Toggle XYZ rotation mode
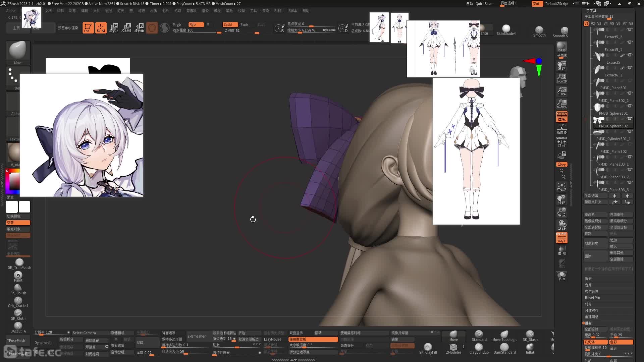 [561, 165]
